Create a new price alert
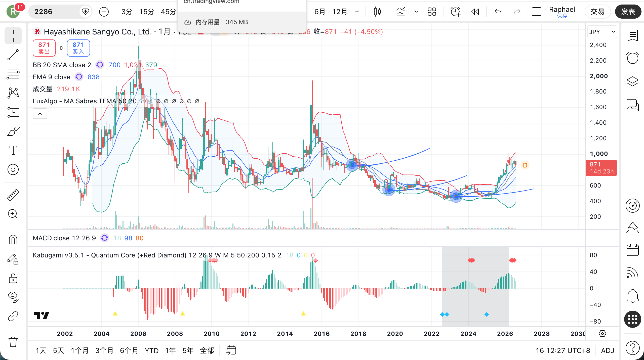This screenshot has width=644, height=360. [455, 12]
